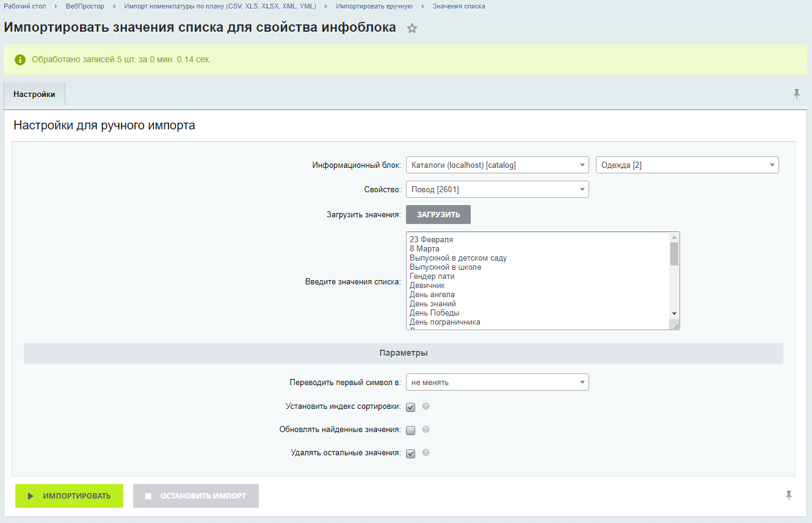The height and width of the screenshot is (523, 812).
Task: Click 'День знаний' line in textarea
Action: coord(433,304)
